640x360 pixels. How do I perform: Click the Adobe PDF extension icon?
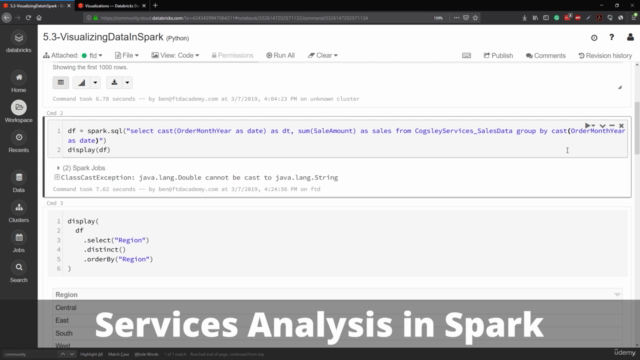[599, 18]
